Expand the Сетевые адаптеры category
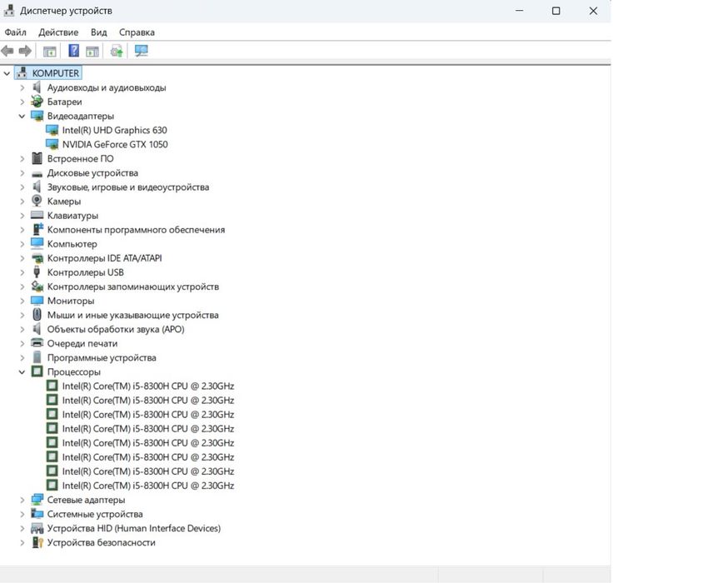728x583 pixels. pos(22,500)
